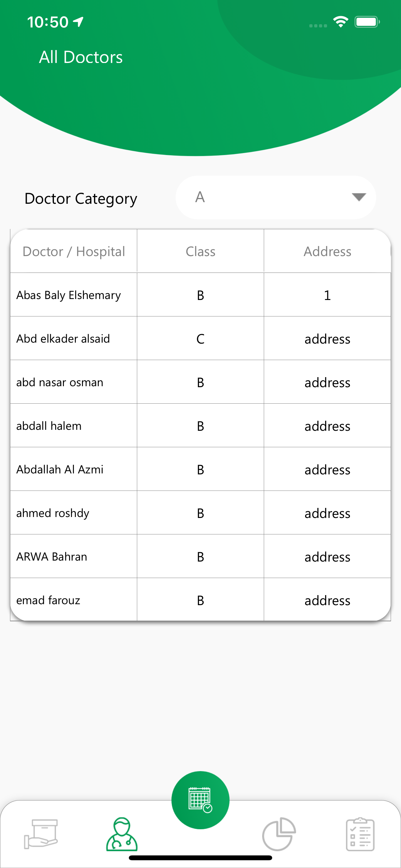Tap the Wi-Fi status icon
This screenshot has width=401, height=868.
pyautogui.click(x=341, y=22)
